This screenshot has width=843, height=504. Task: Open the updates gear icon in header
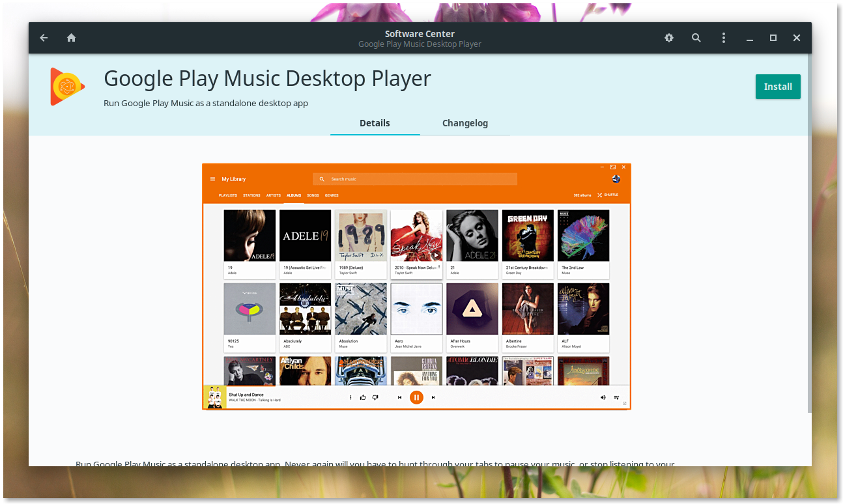pos(669,38)
